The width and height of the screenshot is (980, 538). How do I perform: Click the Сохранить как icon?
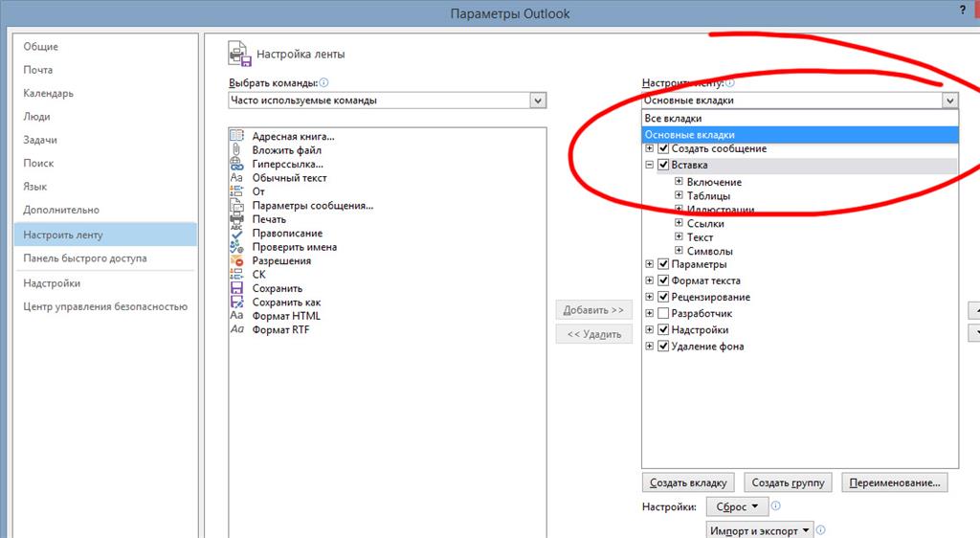click(237, 302)
